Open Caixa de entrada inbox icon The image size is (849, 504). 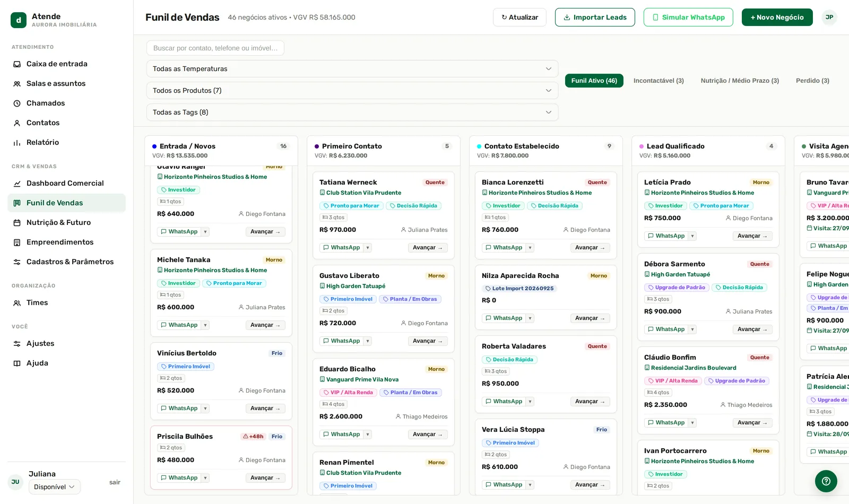click(x=17, y=64)
